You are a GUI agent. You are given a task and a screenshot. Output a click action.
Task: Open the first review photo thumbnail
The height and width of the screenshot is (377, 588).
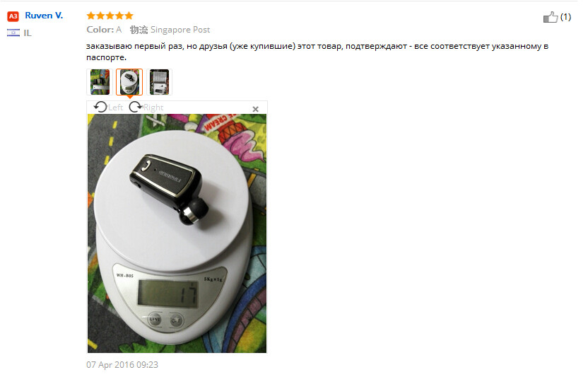[101, 83]
